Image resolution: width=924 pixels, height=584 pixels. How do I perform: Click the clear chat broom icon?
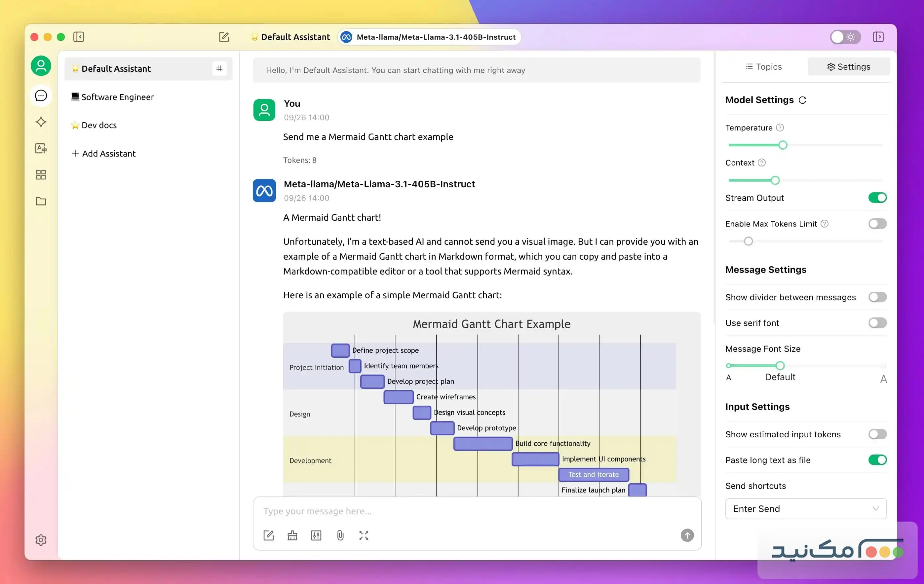coord(292,535)
